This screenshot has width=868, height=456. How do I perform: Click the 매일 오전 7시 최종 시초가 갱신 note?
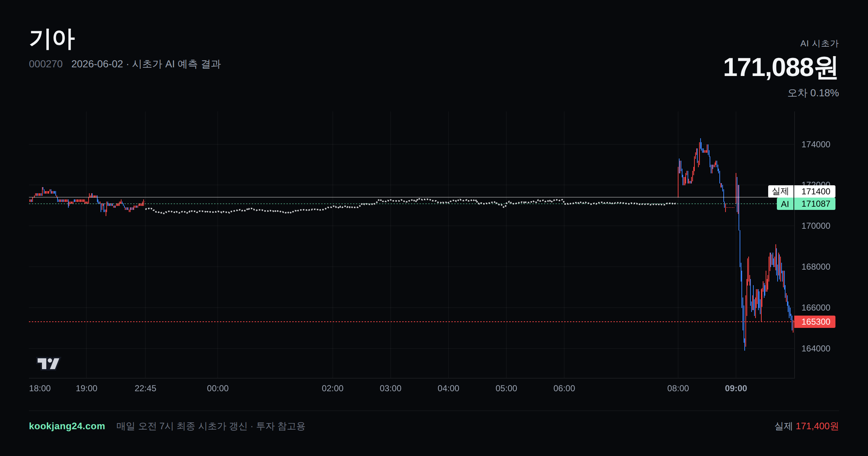tap(211, 426)
